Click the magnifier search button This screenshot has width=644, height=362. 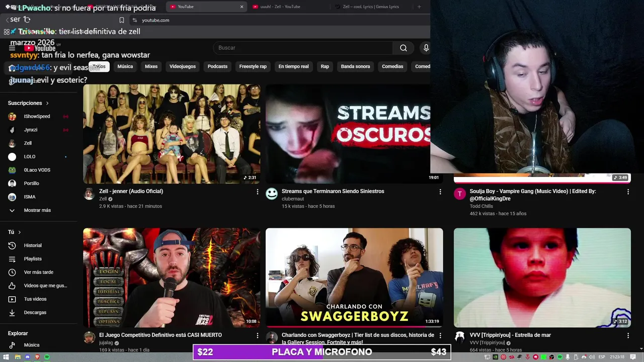404,48
